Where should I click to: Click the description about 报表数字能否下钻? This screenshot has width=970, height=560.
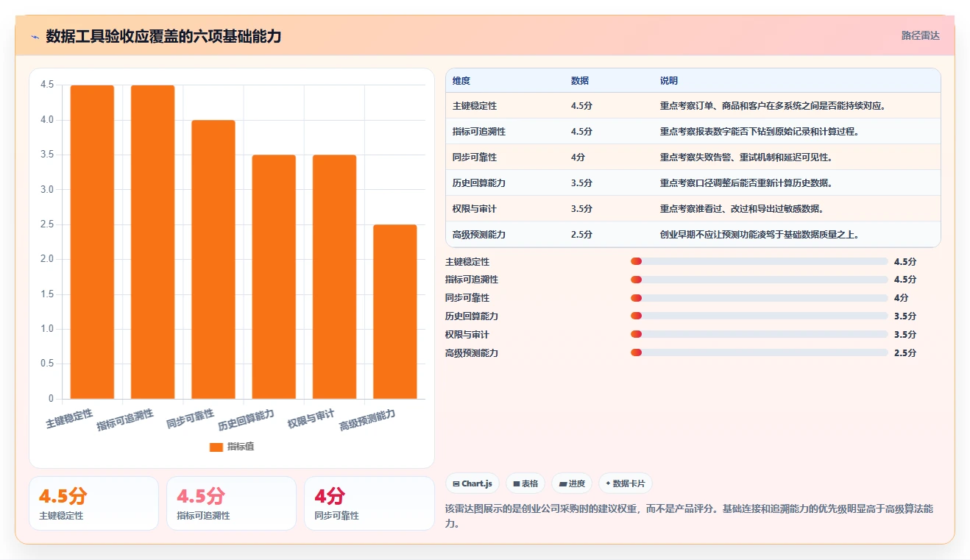760,132
